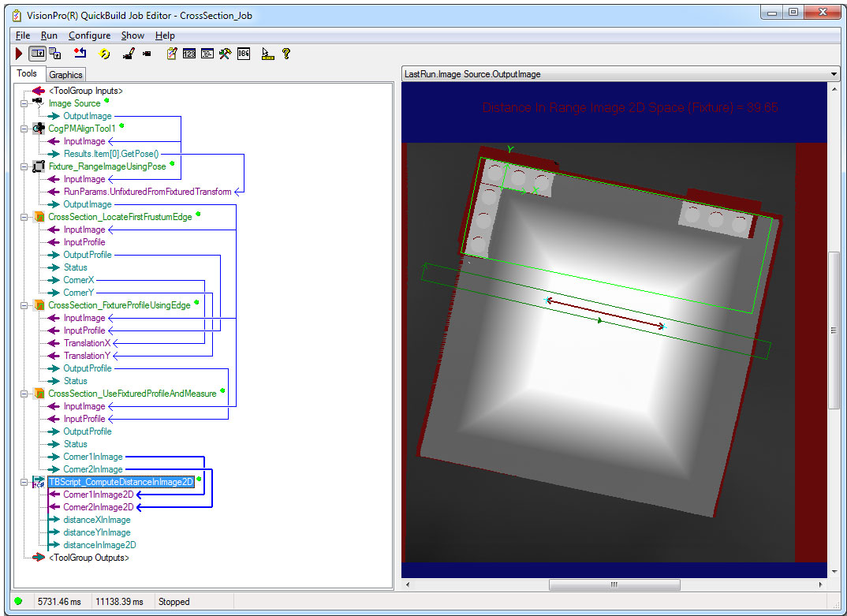Click the '123' toolbar icon
This screenshot has width=847, height=616.
click(x=189, y=54)
